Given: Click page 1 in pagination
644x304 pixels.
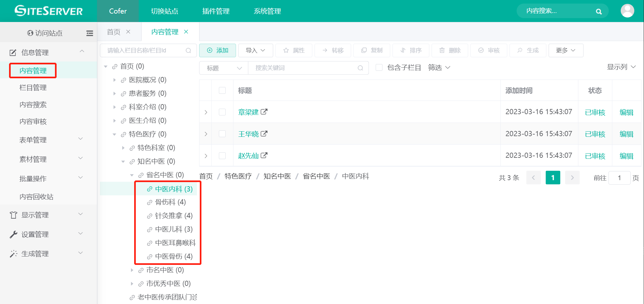Looking at the screenshot, I should point(553,178).
